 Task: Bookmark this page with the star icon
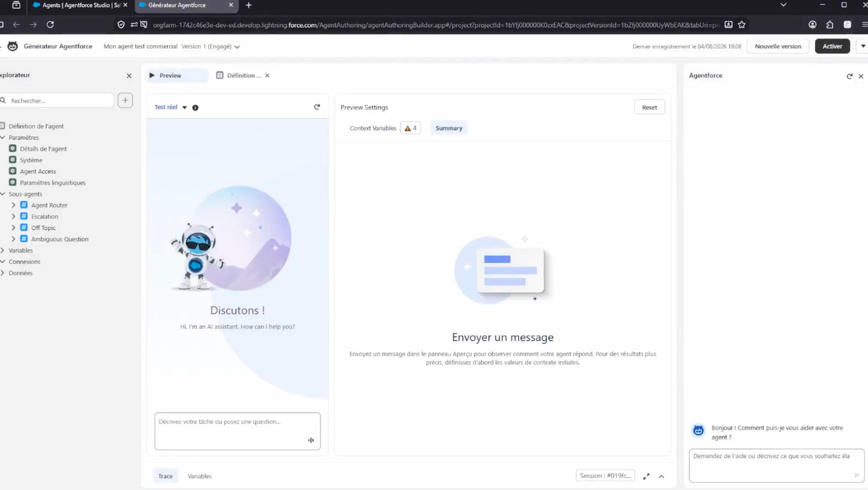742,25
